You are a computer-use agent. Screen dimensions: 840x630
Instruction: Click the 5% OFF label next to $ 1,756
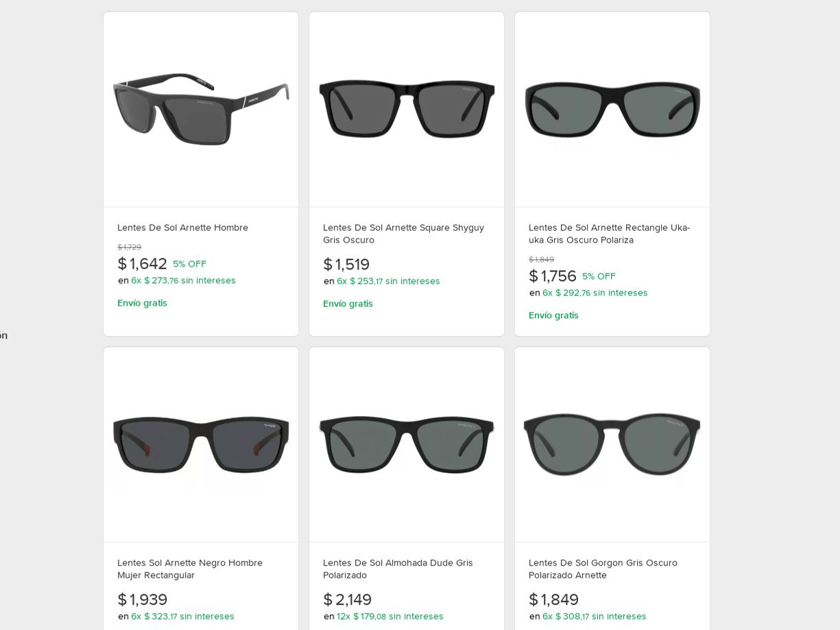599,276
